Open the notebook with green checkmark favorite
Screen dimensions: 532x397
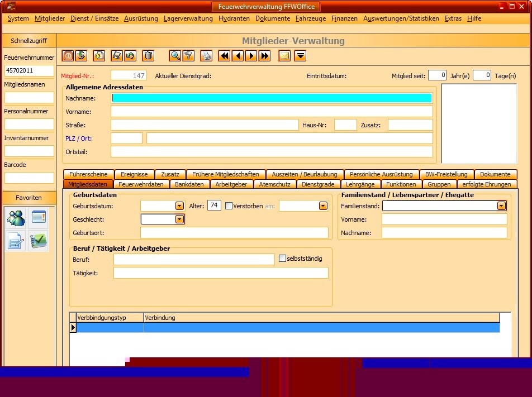click(x=39, y=241)
